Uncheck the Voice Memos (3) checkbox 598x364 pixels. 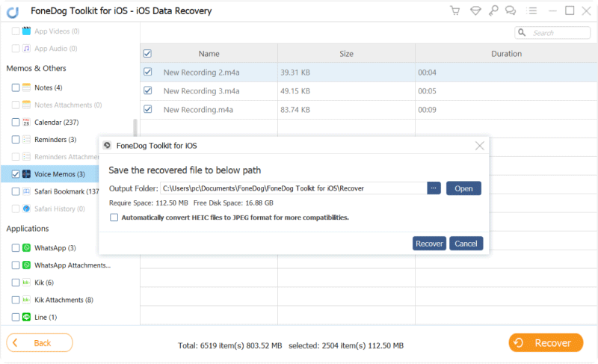click(x=16, y=174)
